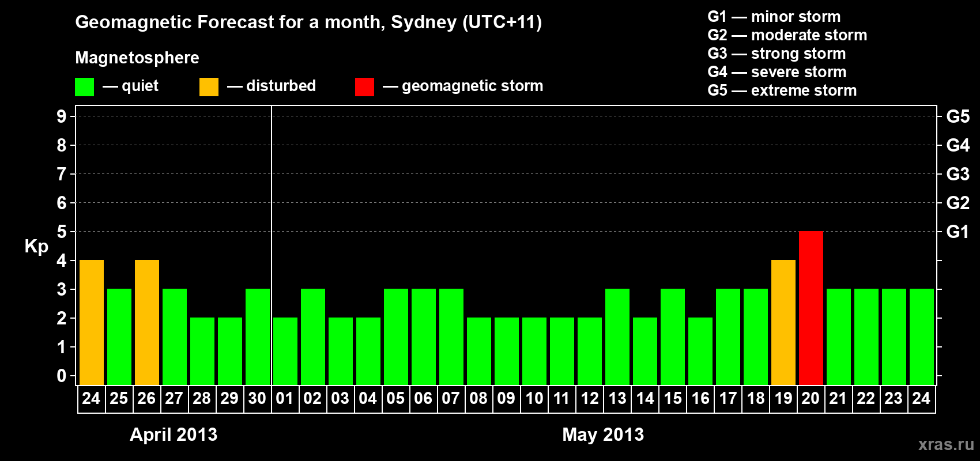The width and height of the screenshot is (980, 461).
Task: Click the date label 10 on axis
Action: point(534,398)
